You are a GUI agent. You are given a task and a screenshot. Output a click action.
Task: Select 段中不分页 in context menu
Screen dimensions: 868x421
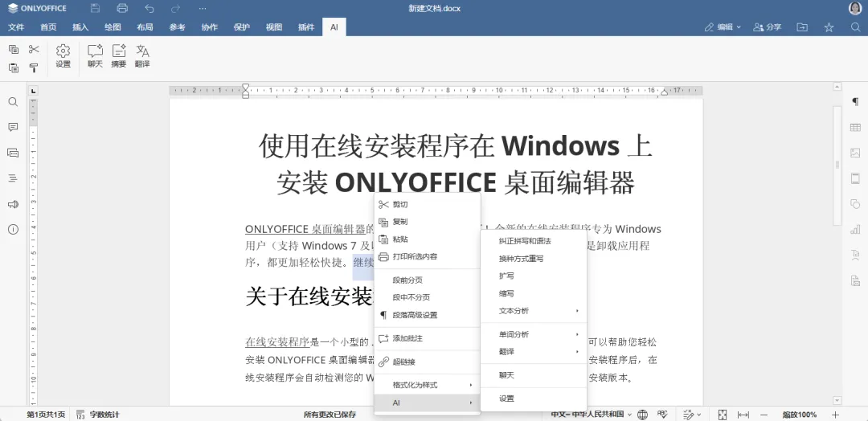click(428, 297)
